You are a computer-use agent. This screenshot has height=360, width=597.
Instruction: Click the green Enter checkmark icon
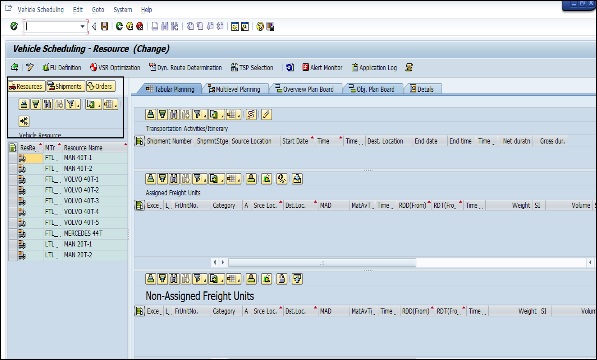(x=14, y=26)
